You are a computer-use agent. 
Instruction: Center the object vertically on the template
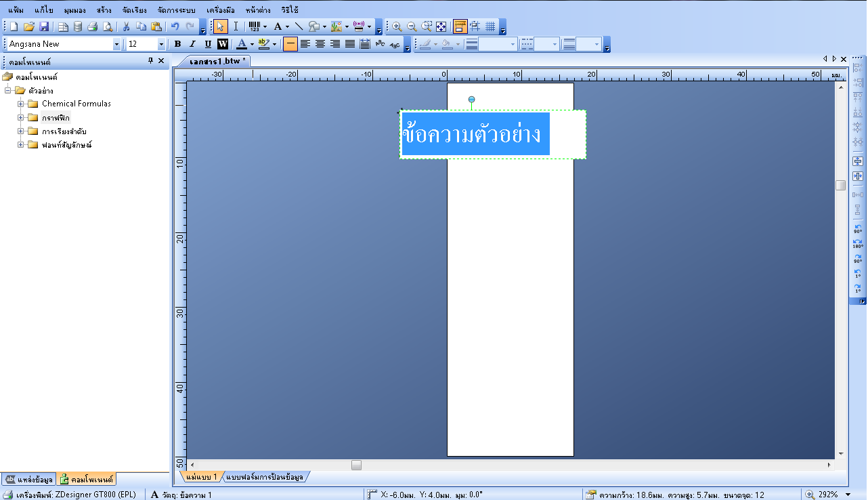pos(858,161)
